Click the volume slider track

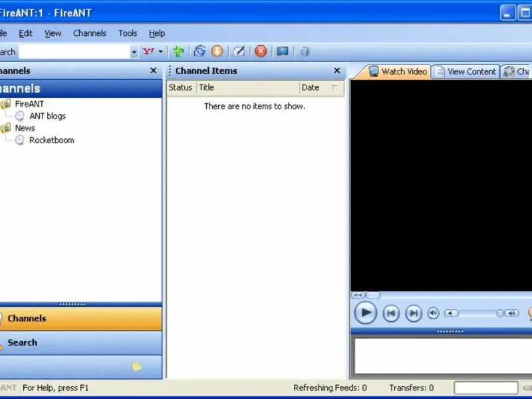click(477, 313)
